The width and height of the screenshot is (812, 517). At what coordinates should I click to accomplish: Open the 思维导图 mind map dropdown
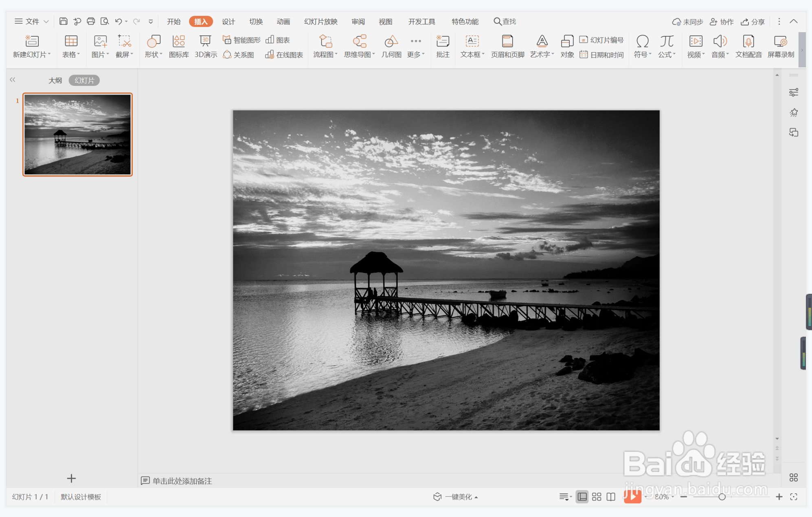coord(359,55)
